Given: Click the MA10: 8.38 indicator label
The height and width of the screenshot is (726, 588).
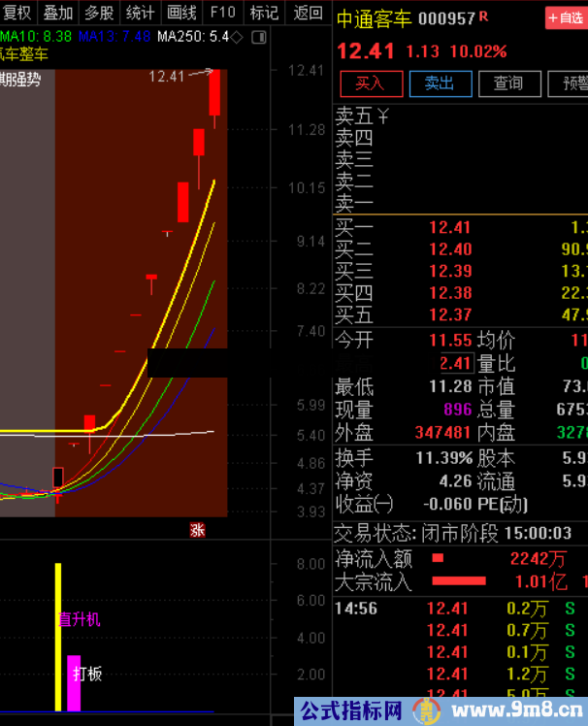Looking at the screenshot, I should click(x=36, y=37).
